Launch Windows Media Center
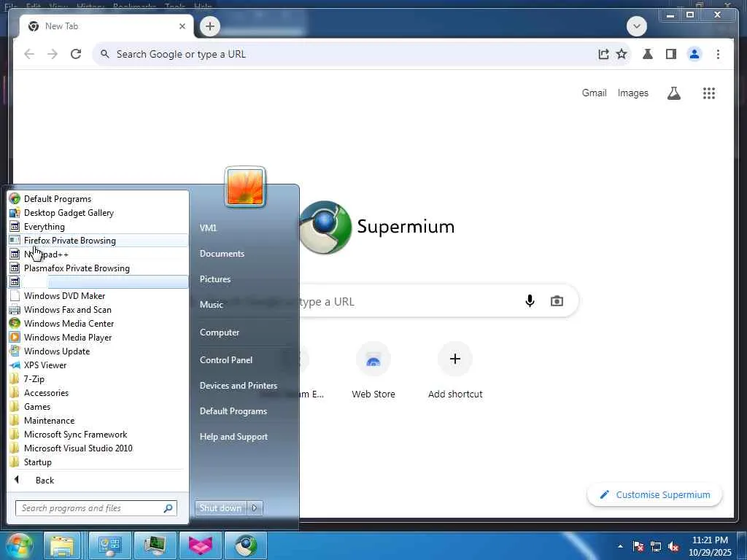The image size is (747, 560). pos(98,323)
